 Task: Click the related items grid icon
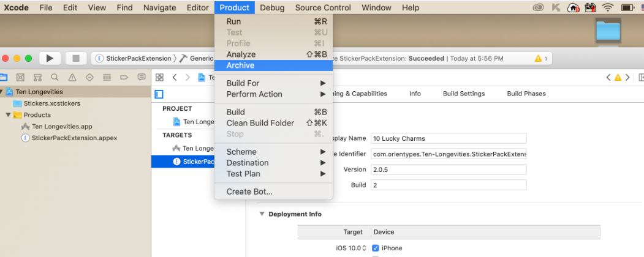pos(159,78)
